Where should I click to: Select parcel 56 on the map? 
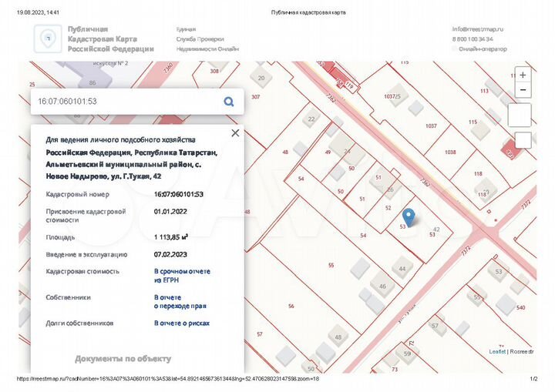(291, 306)
